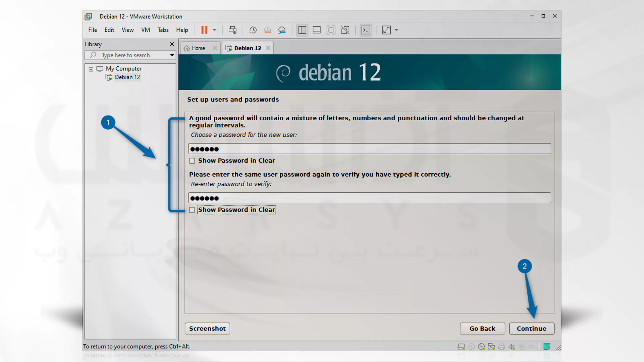This screenshot has width=644, height=362.
Task: Click the Screenshot button
Action: 207,328
